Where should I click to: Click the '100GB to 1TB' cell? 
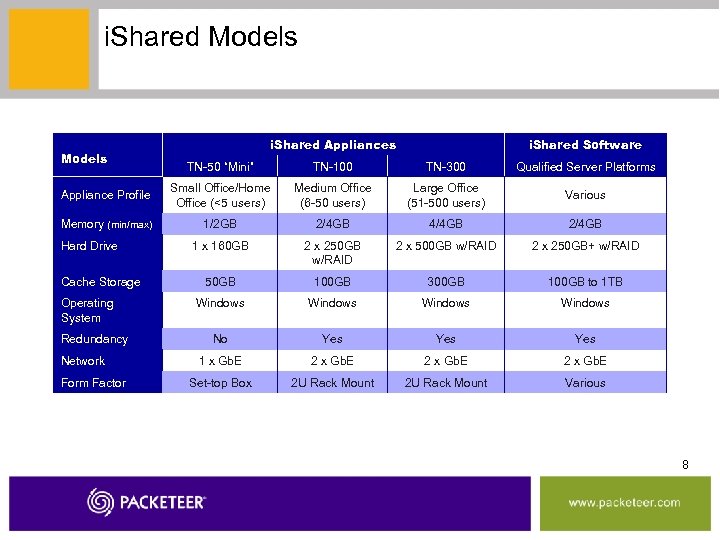coord(585,281)
